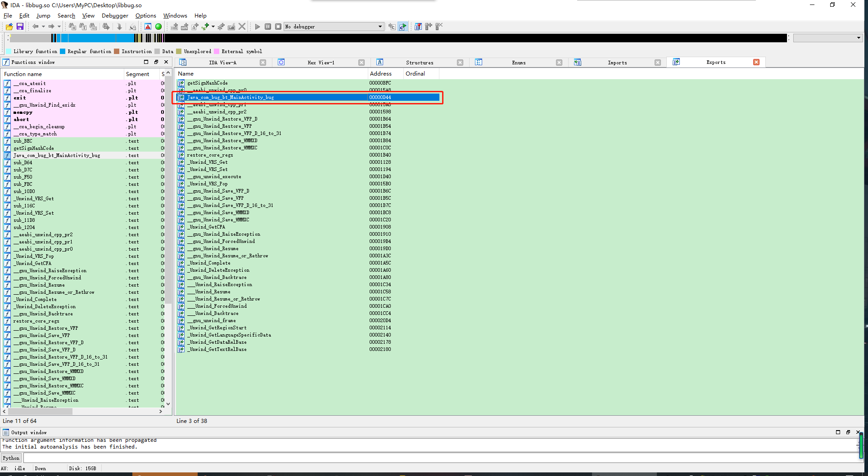868x476 pixels.
Task: Switch to the Enums tab
Action: coord(519,63)
